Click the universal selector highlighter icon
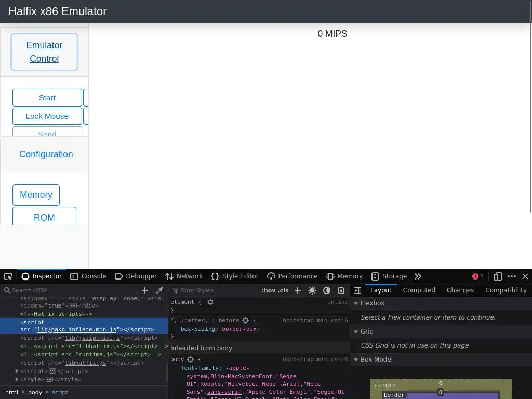 coord(246,320)
